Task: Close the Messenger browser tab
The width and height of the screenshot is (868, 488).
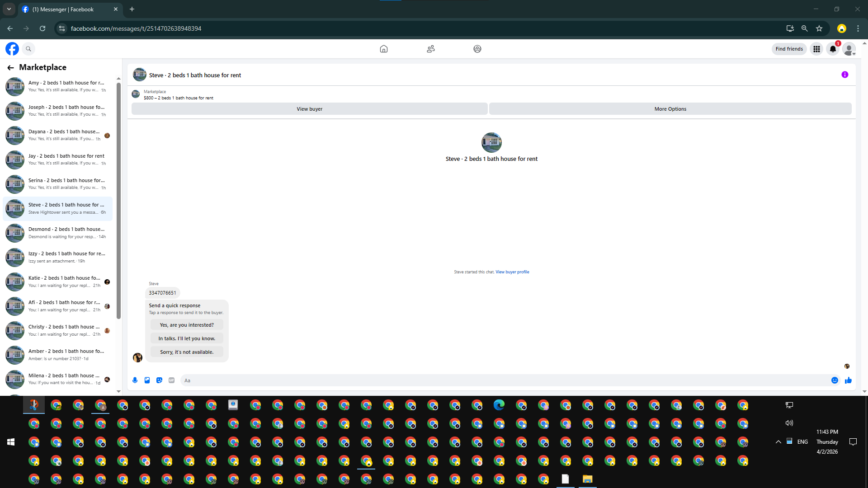Action: click(x=116, y=9)
